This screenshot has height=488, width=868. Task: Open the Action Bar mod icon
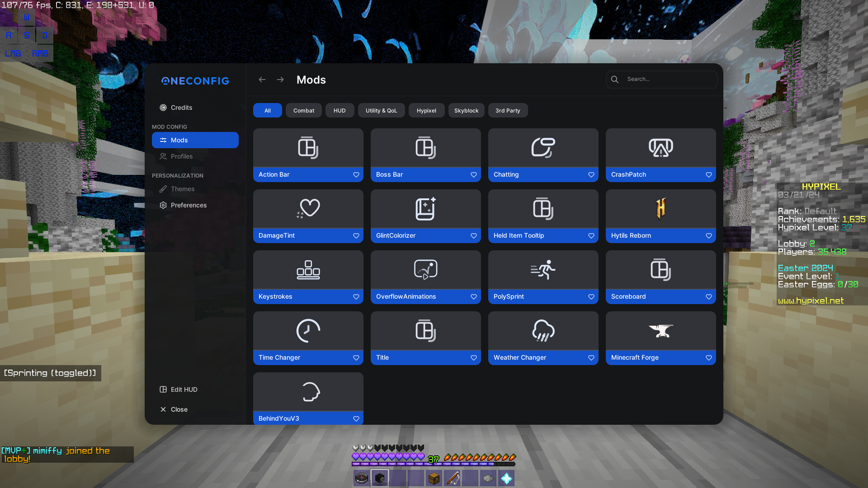point(308,148)
